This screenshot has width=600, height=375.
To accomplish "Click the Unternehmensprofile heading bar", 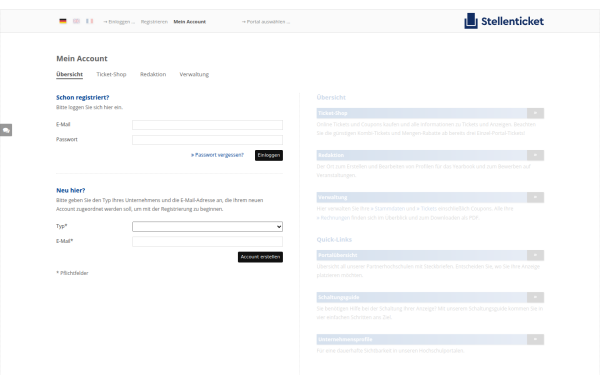I will click(422, 339).
